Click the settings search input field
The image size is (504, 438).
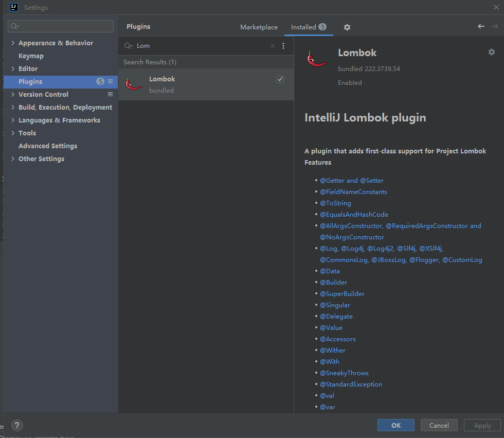61,26
